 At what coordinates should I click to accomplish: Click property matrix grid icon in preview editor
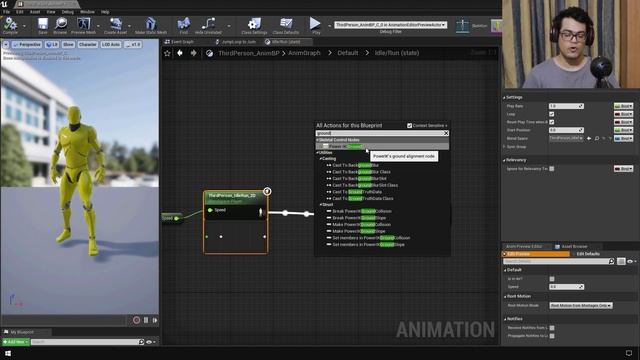tap(621, 261)
